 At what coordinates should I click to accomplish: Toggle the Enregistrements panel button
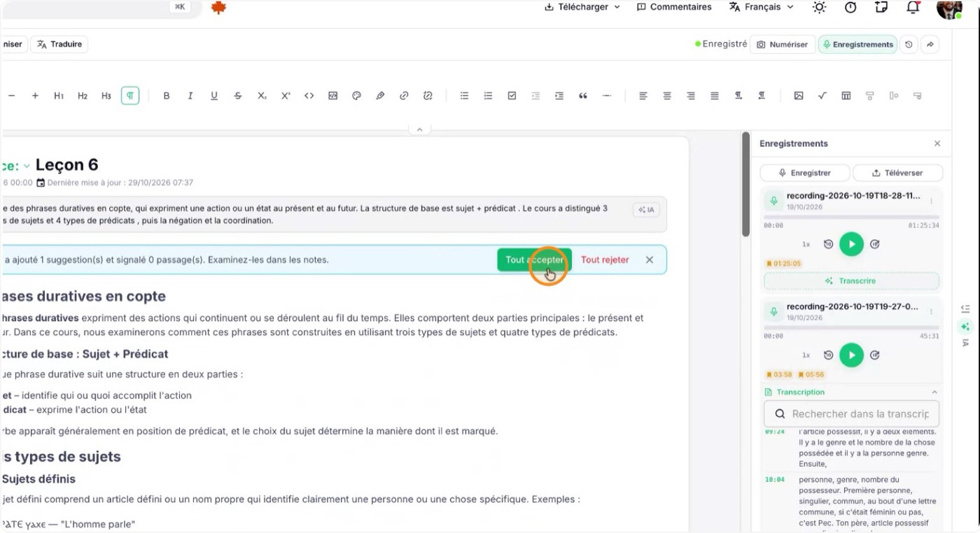(857, 44)
